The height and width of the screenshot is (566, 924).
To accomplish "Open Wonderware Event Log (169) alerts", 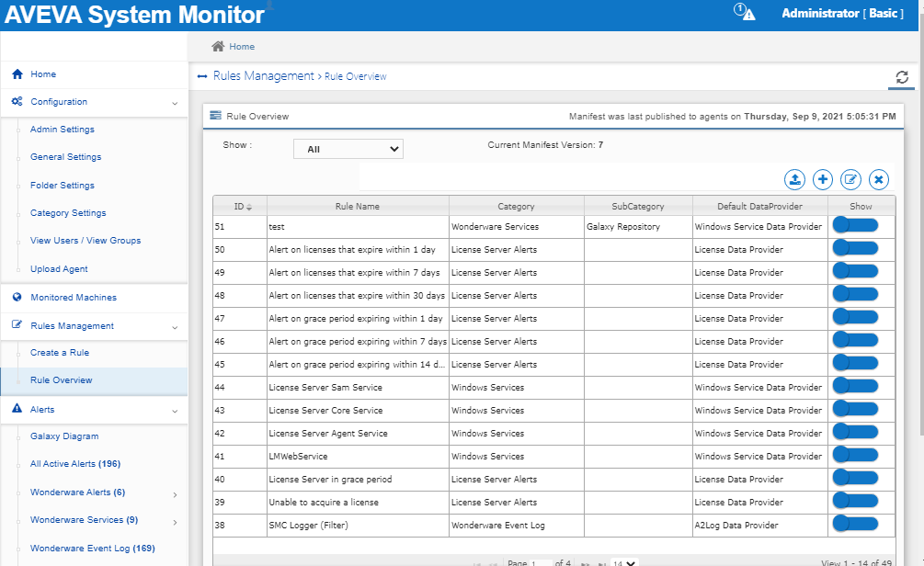I will (x=93, y=548).
